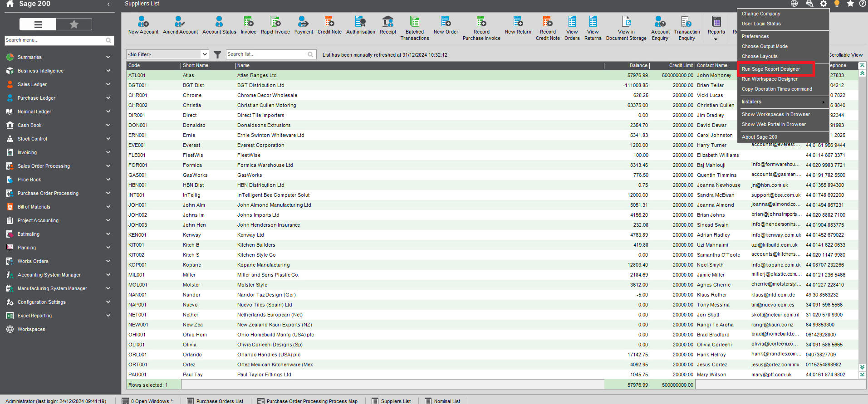
Task: Select the Amend Account icon
Action: point(180,25)
